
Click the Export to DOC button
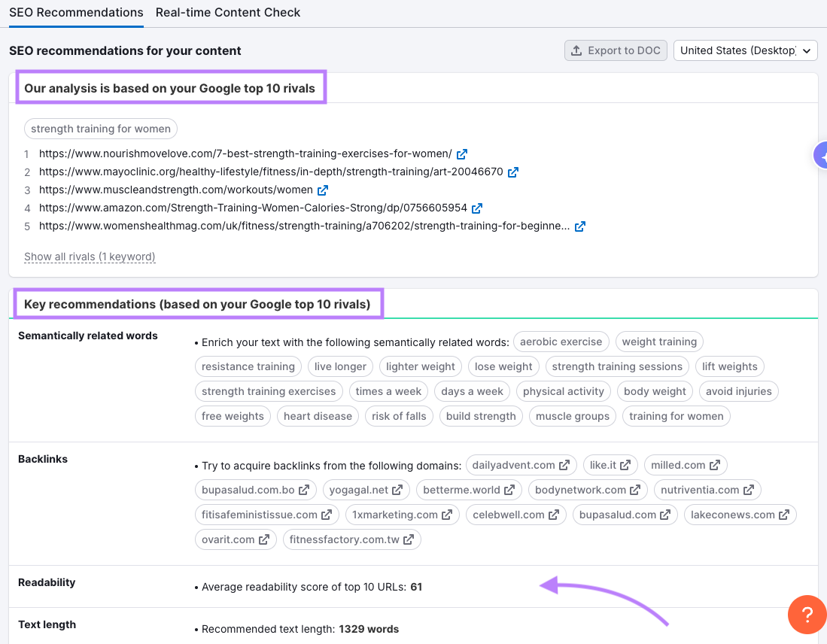tap(616, 50)
